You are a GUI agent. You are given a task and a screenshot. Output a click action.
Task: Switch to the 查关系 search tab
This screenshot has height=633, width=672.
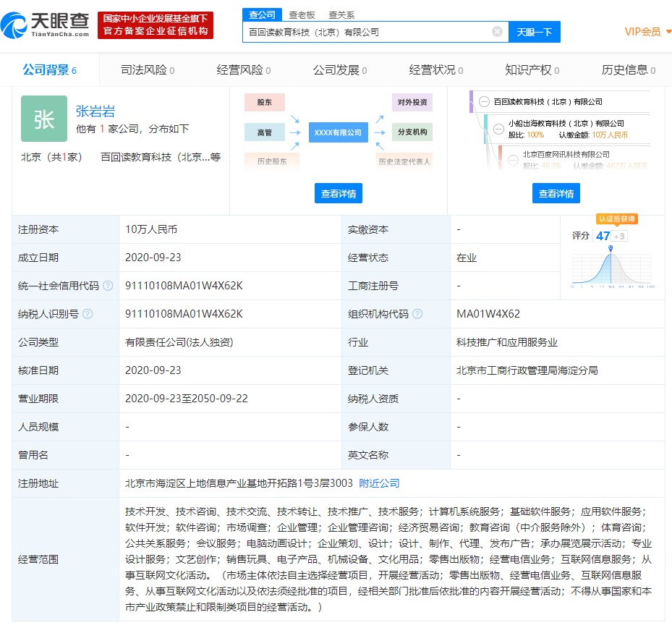(x=341, y=15)
